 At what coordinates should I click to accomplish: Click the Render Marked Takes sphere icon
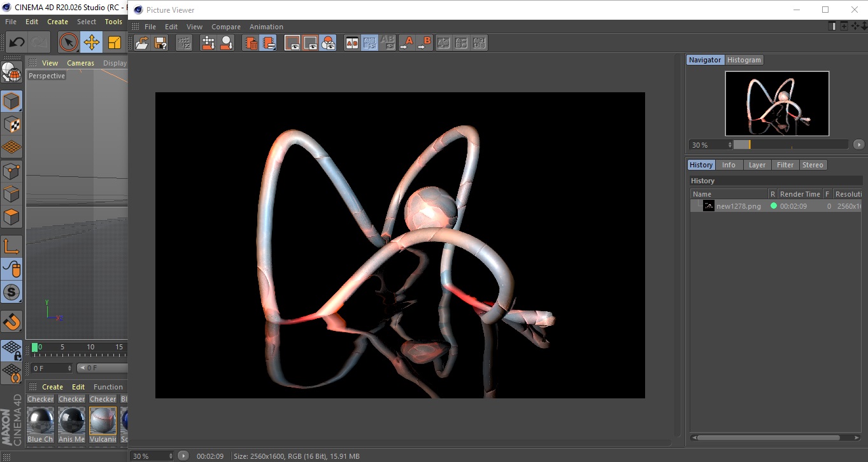point(226,43)
